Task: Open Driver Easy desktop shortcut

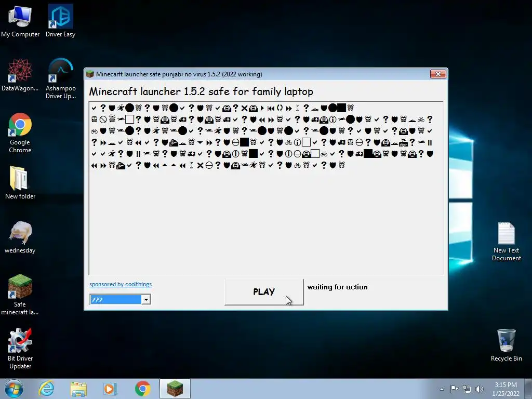Action: coord(60,21)
